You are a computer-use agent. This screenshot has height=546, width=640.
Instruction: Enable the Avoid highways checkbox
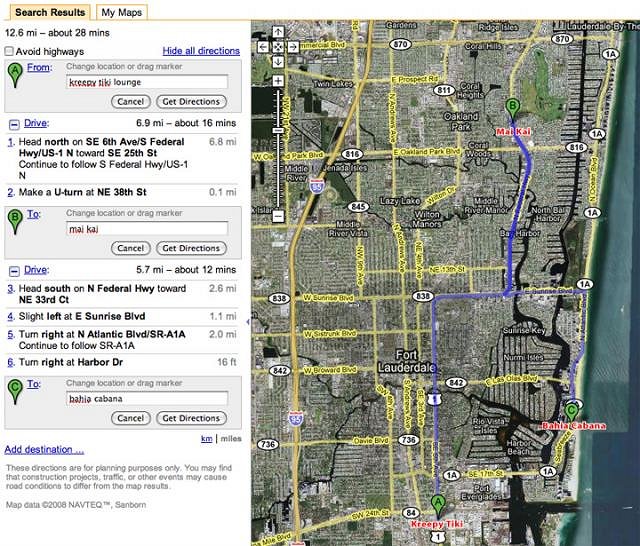click(x=9, y=51)
